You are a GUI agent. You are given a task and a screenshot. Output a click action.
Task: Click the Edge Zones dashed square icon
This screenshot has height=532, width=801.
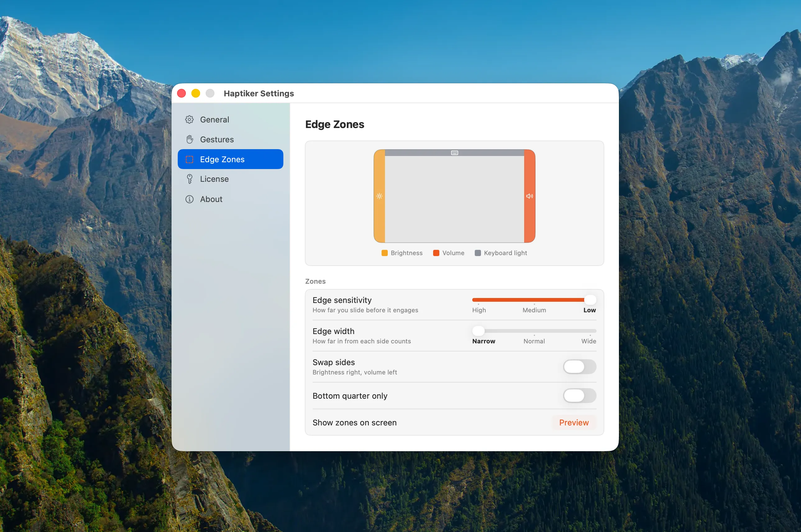click(x=189, y=159)
